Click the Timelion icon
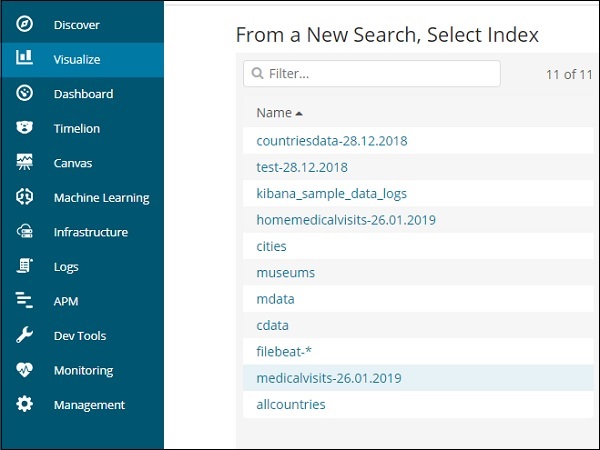The image size is (600, 450). (x=25, y=128)
